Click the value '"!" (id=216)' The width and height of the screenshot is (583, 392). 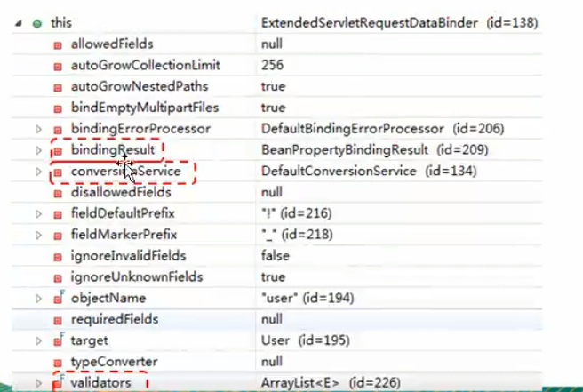(296, 213)
